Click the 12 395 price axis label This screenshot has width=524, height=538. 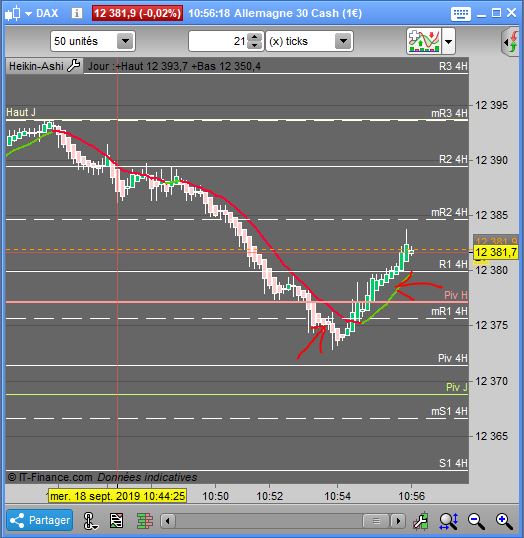point(491,105)
